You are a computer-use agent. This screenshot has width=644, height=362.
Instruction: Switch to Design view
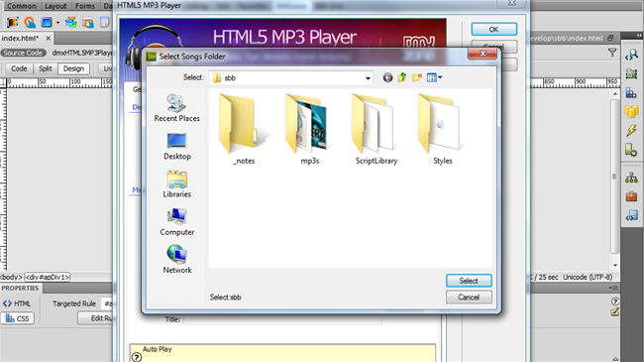73,68
